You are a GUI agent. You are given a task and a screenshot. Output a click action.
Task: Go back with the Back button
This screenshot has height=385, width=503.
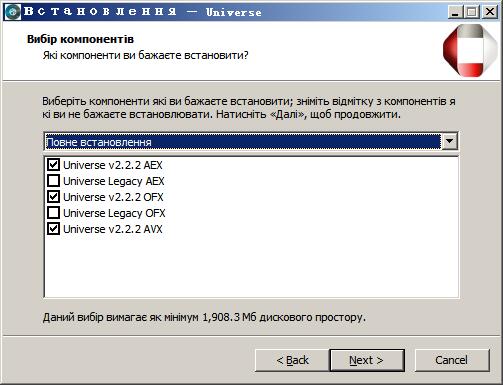point(292,360)
